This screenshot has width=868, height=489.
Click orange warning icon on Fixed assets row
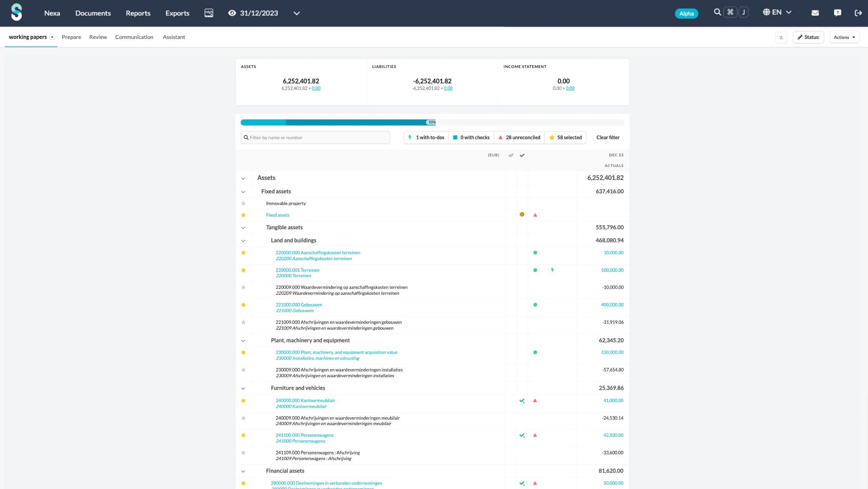coord(522,215)
